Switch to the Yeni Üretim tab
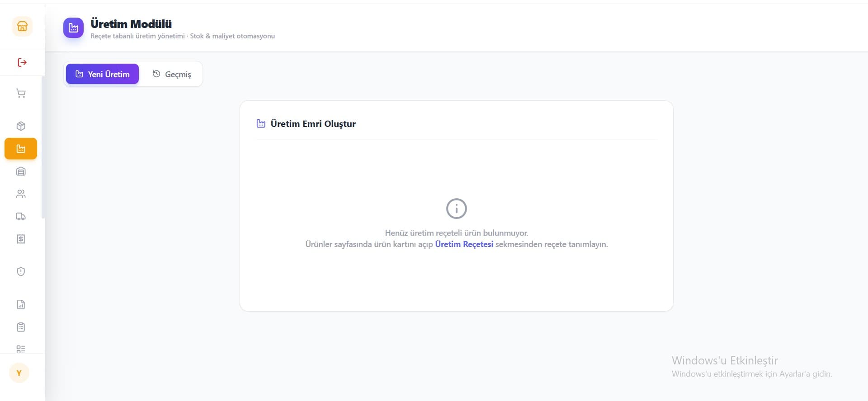The width and height of the screenshot is (868, 401). click(102, 74)
